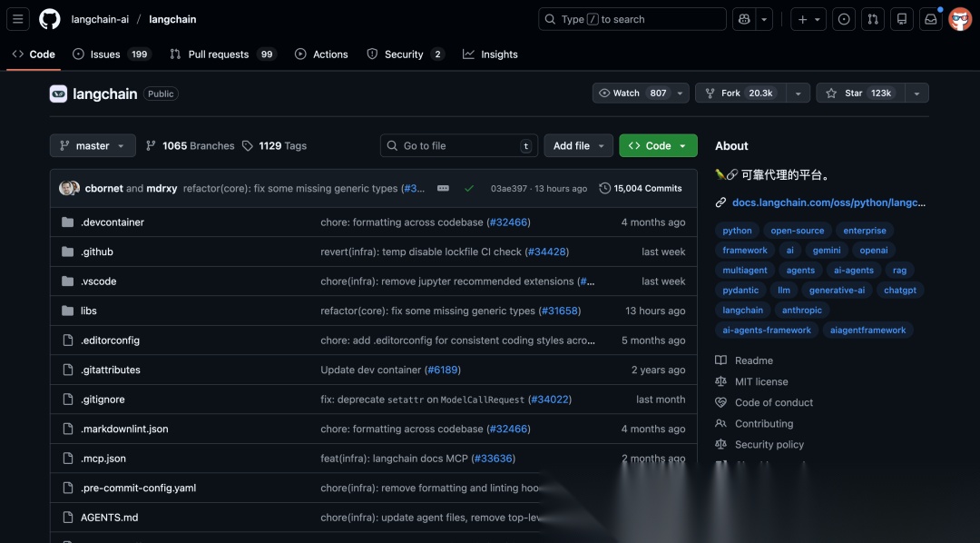Select the ai-agents-framework topic tag
The height and width of the screenshot is (543, 980).
(767, 331)
